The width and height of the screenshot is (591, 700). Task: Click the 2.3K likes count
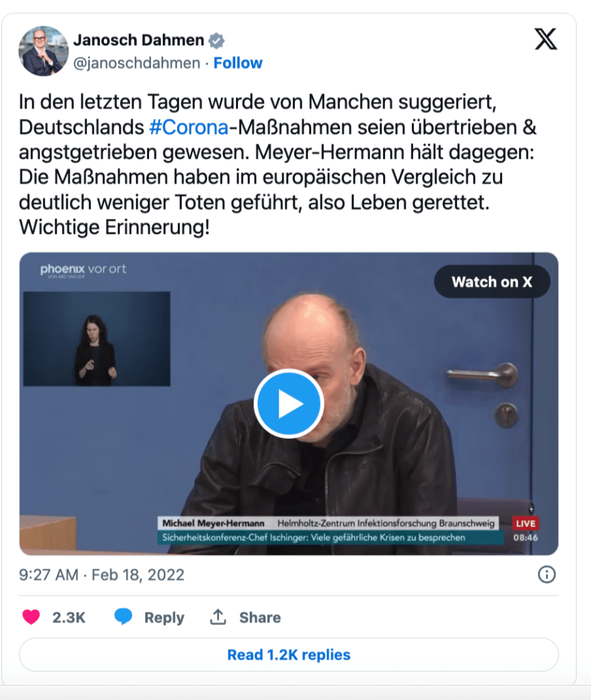click(69, 617)
